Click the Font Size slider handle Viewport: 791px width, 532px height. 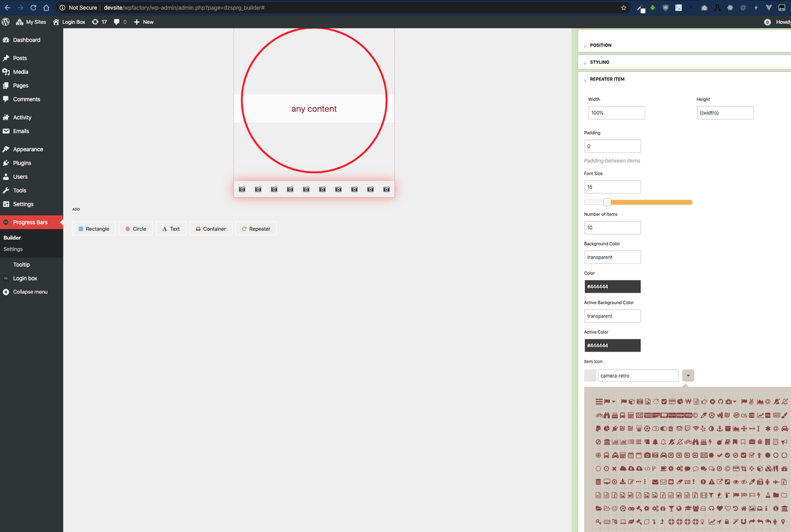607,202
